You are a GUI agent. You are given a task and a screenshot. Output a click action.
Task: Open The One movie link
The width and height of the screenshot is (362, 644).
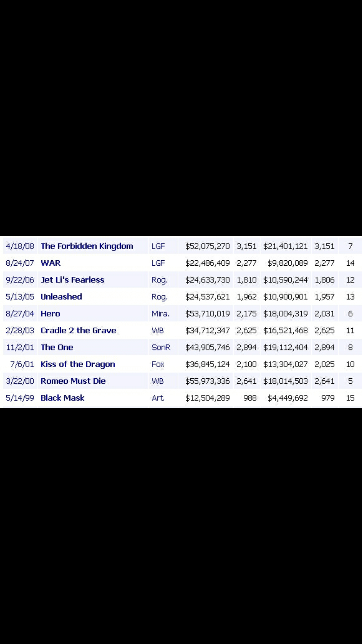tap(57, 347)
